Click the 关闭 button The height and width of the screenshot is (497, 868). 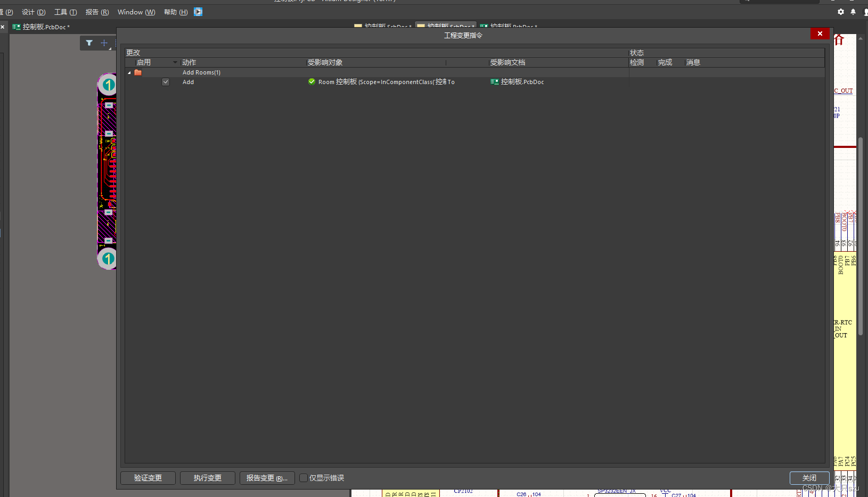[x=809, y=478]
